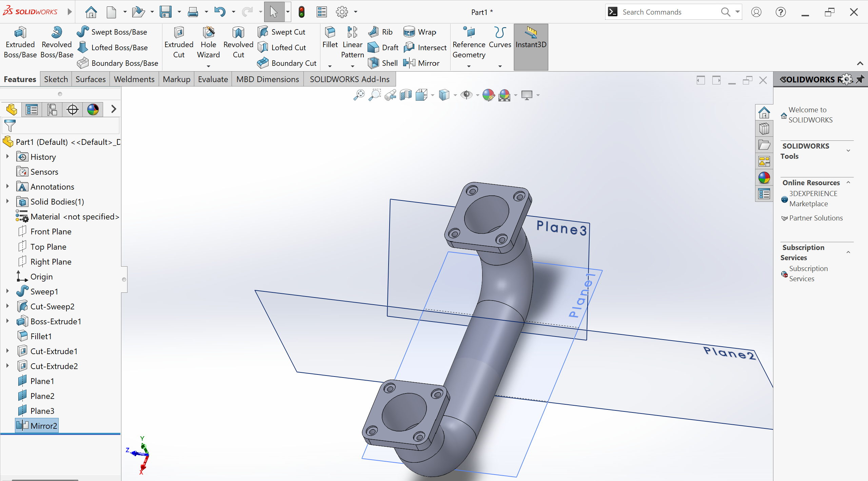Image resolution: width=868 pixels, height=481 pixels.
Task: Collapse the Online Resources section
Action: 848,182
